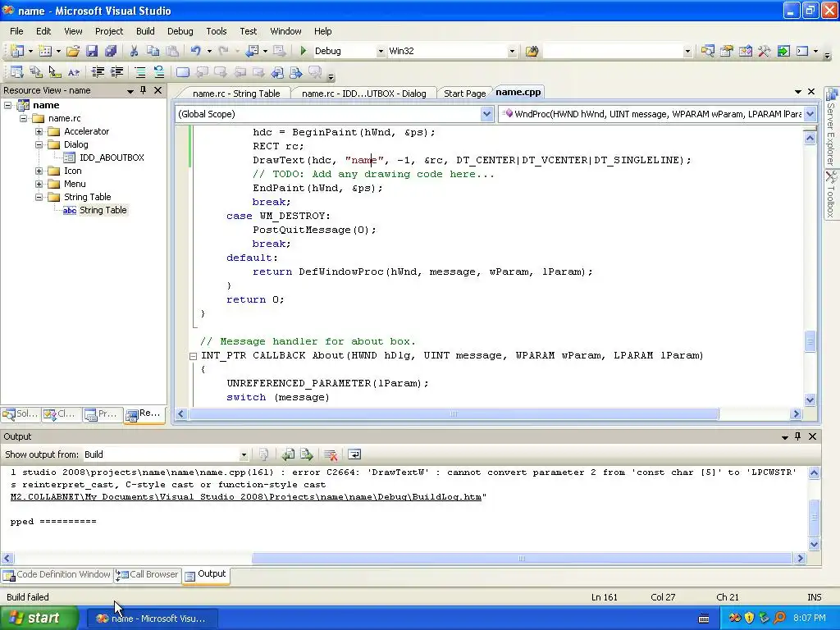Start debugging with the green play icon
Screen dimensions: 840x630
pyautogui.click(x=304, y=51)
